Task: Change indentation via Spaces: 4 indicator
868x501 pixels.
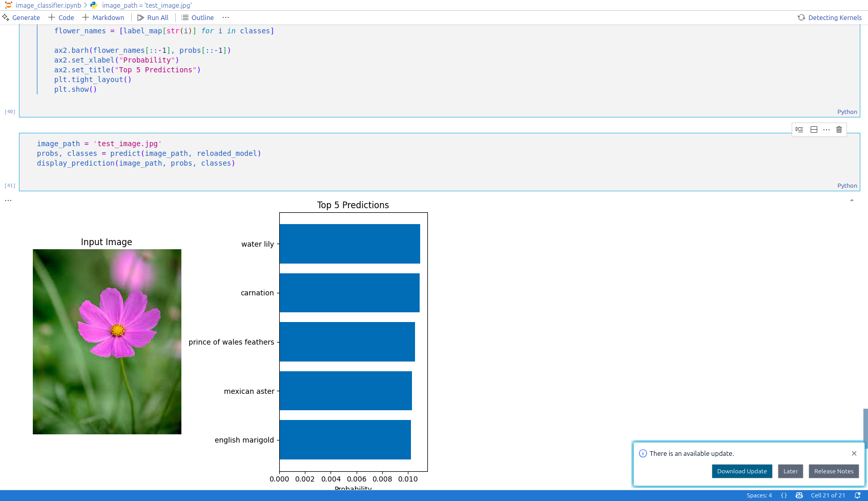Action: [759, 495]
